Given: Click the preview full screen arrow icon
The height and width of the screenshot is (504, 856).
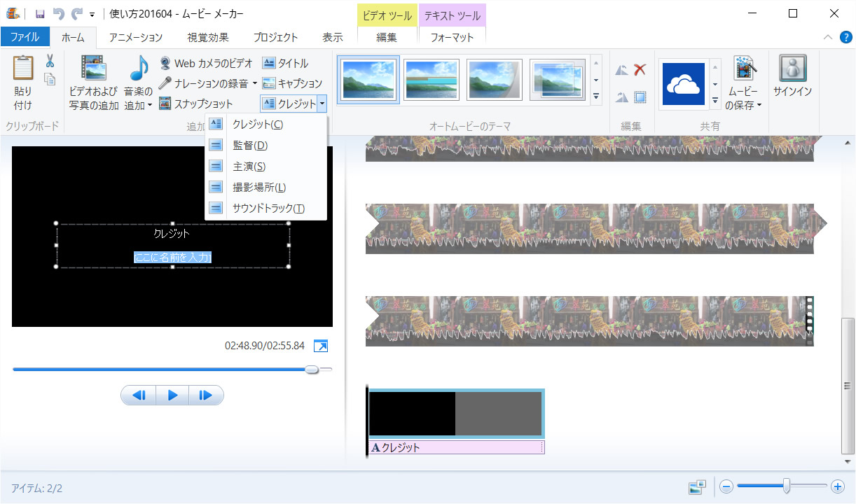Looking at the screenshot, I should point(320,346).
